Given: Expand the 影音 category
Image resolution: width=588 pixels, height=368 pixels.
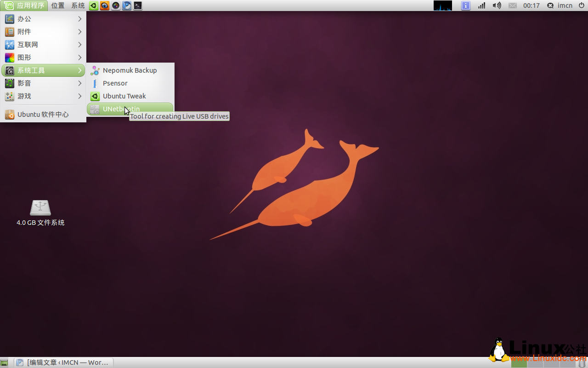Looking at the screenshot, I should pyautogui.click(x=24, y=83).
